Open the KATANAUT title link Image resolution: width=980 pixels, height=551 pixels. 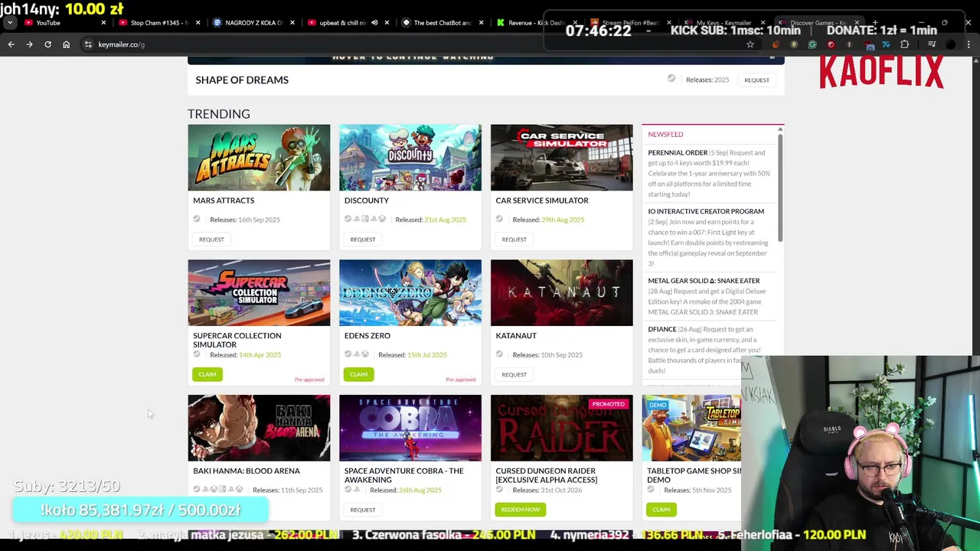click(516, 336)
